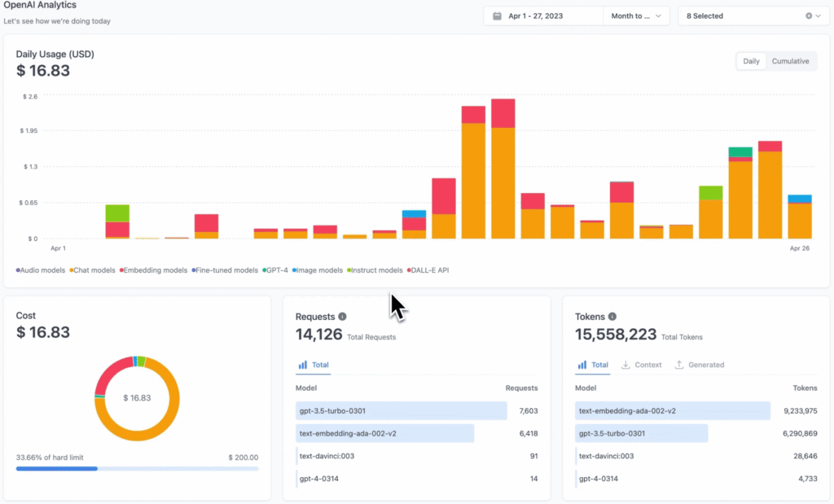Screen dimensions: 834x504
Task: Click the 15,558,223 Total Tokens figure
Action: [616, 335]
